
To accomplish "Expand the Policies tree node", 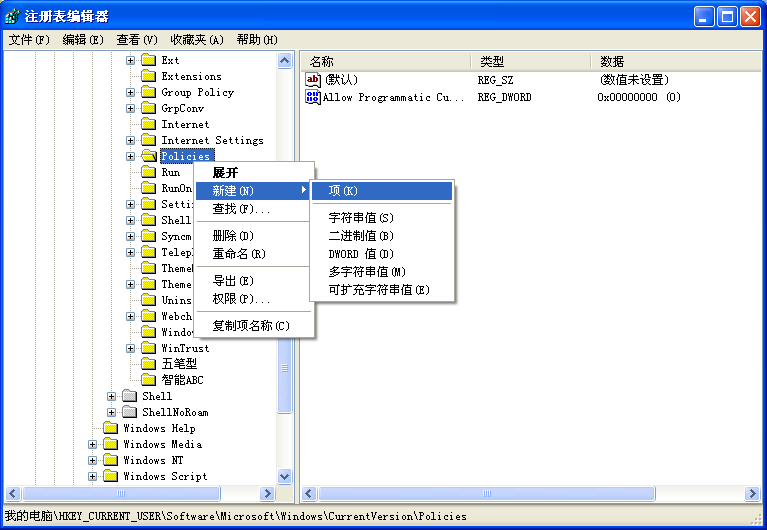I will click(130, 157).
